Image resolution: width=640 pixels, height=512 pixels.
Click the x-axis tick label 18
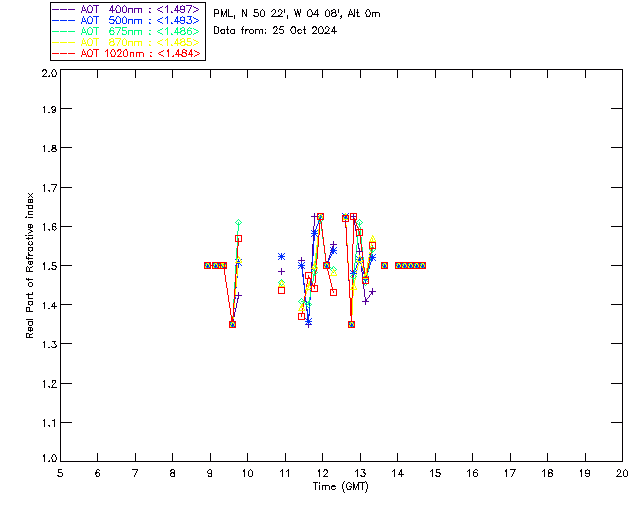pos(547,473)
